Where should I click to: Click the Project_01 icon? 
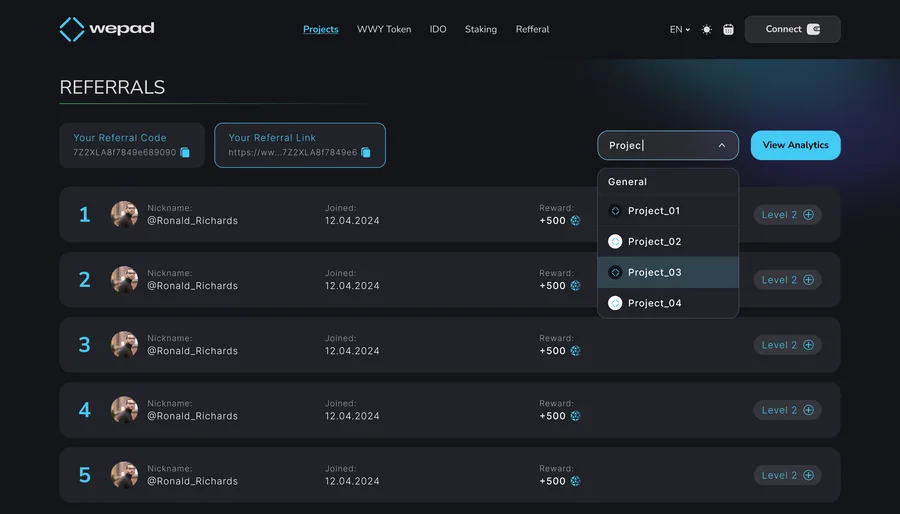[x=615, y=211]
